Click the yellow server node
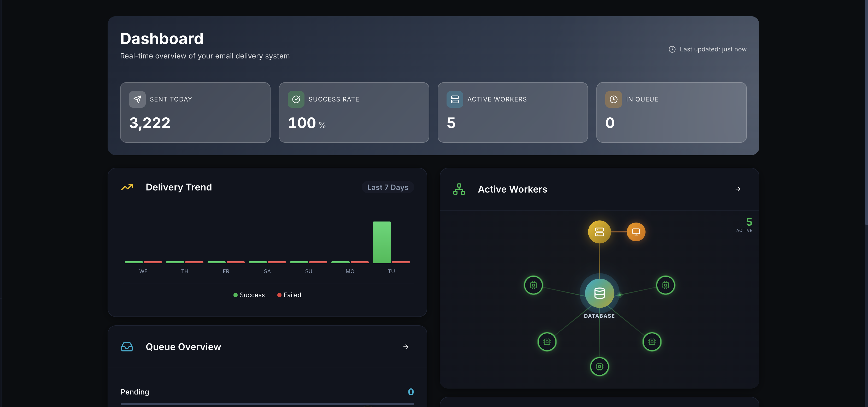 599,232
